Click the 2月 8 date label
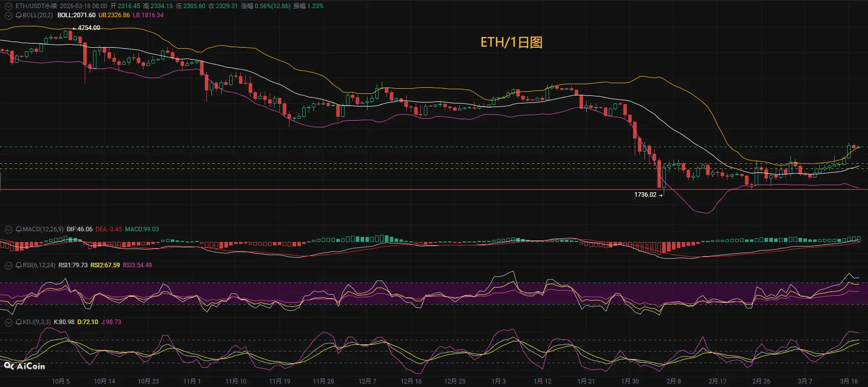The image size is (868, 387). tap(674, 381)
